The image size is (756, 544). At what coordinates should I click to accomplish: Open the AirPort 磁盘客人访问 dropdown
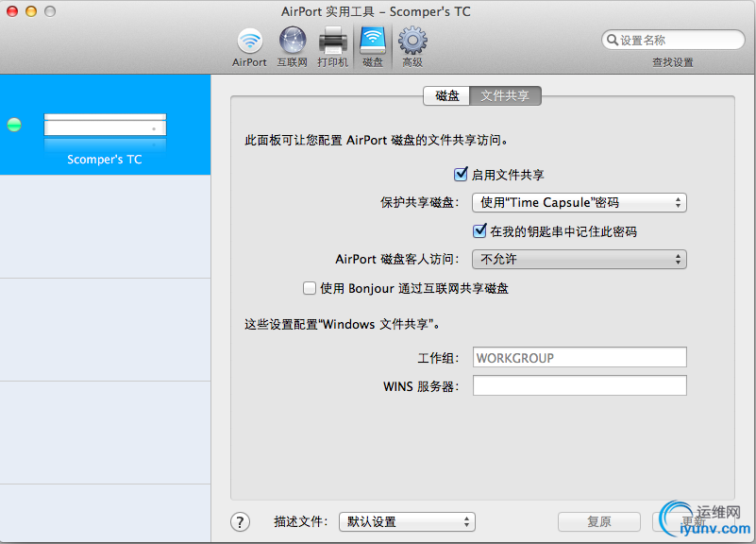(x=580, y=260)
